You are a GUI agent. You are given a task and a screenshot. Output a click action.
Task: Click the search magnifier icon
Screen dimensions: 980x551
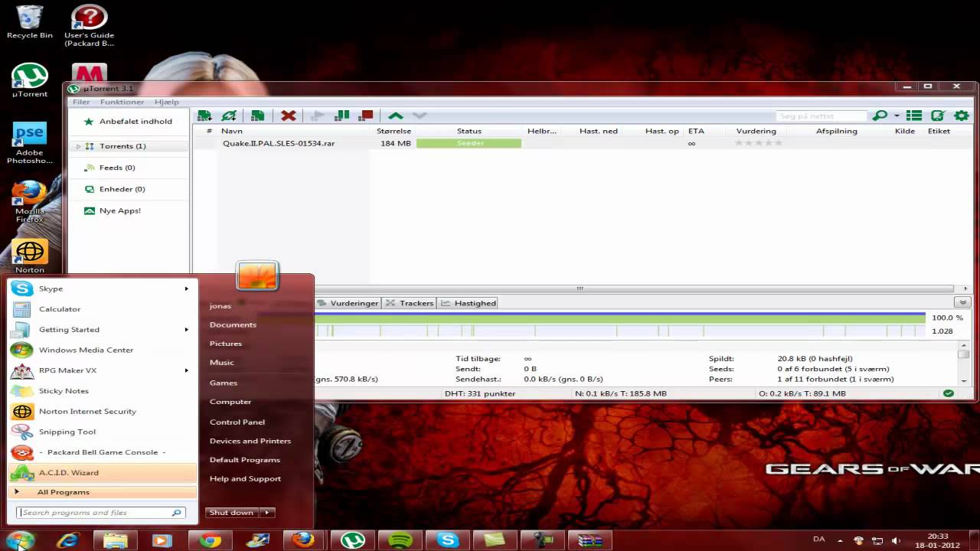click(880, 116)
